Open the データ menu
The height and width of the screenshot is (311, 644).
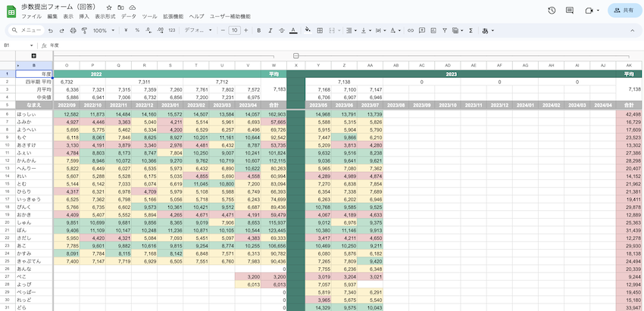tap(129, 17)
